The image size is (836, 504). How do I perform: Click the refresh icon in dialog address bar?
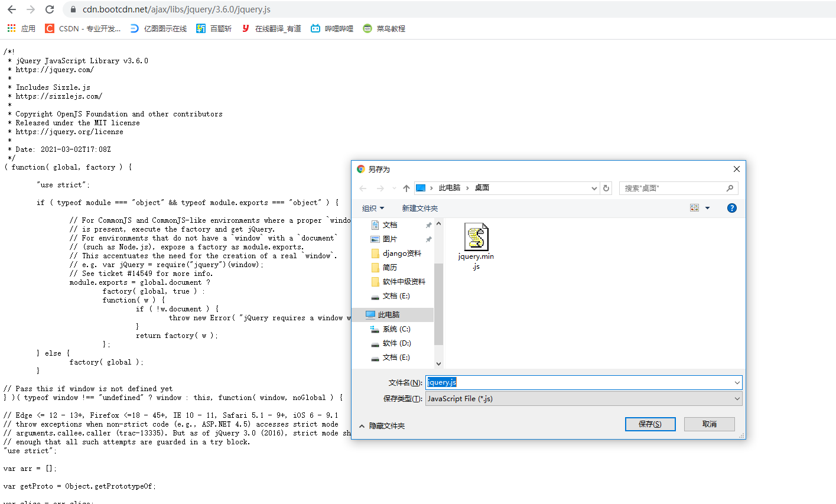pos(606,187)
